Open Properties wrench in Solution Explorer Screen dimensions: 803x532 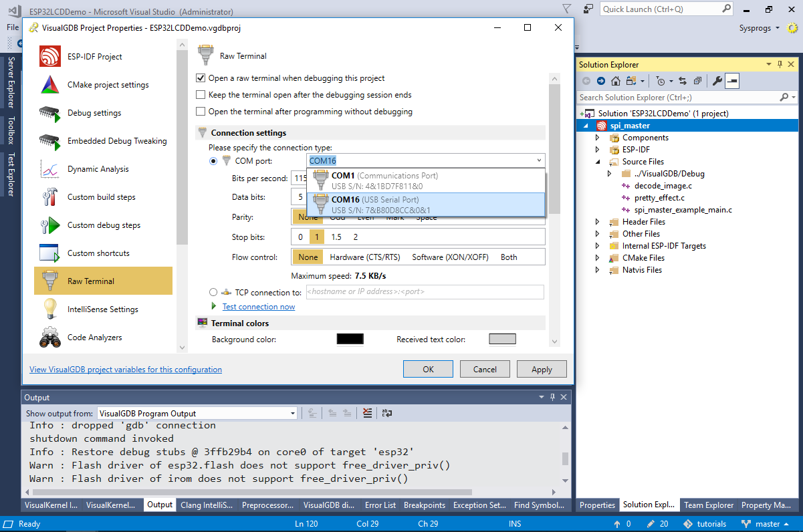[717, 81]
